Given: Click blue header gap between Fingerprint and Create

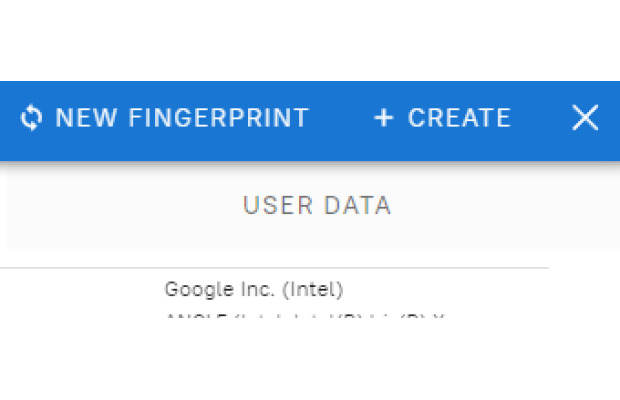Looking at the screenshot, I should click(340, 118).
